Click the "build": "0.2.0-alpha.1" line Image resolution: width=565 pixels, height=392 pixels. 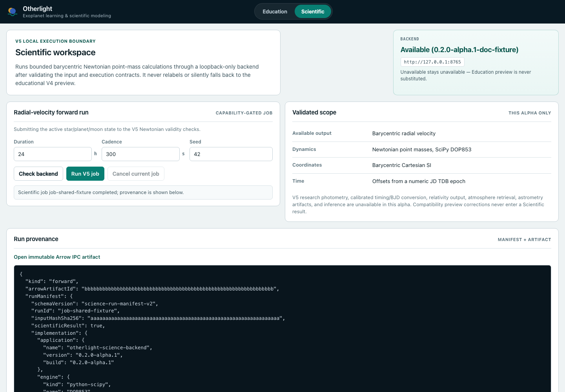click(78, 363)
